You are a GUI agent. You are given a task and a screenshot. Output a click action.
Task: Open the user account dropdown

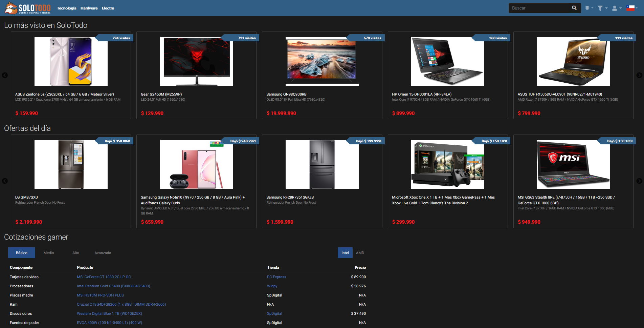pos(617,8)
